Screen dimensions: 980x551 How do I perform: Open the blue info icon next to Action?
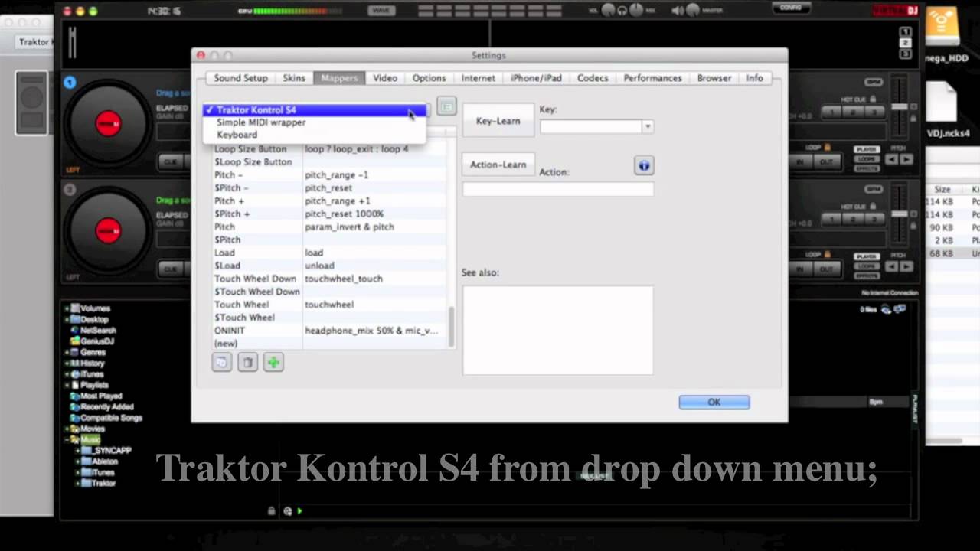pyautogui.click(x=644, y=165)
